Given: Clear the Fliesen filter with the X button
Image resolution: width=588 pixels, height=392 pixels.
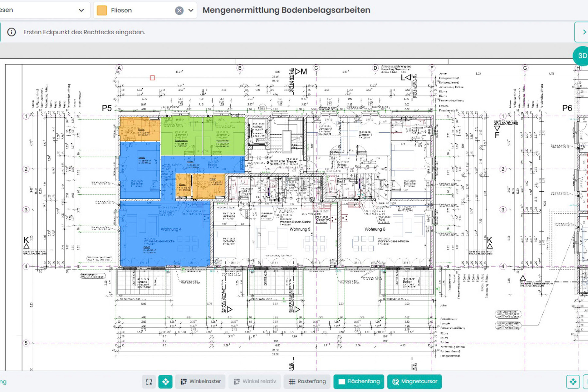Looking at the screenshot, I should [x=179, y=10].
